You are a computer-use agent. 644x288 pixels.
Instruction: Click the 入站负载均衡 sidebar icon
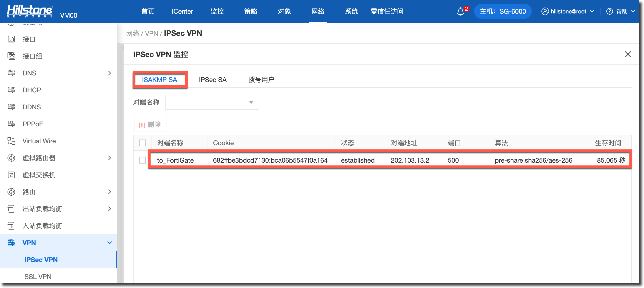click(x=11, y=226)
